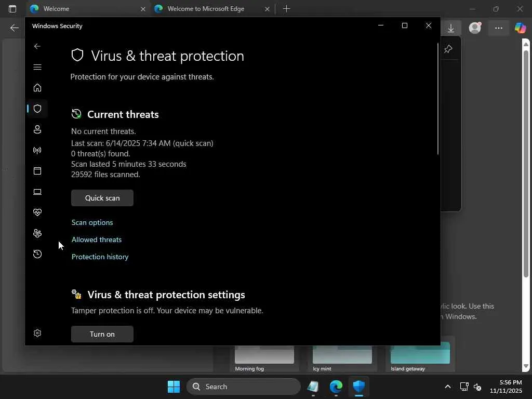Open Edge downloads icon
This screenshot has height=399, width=532.
(x=451, y=28)
